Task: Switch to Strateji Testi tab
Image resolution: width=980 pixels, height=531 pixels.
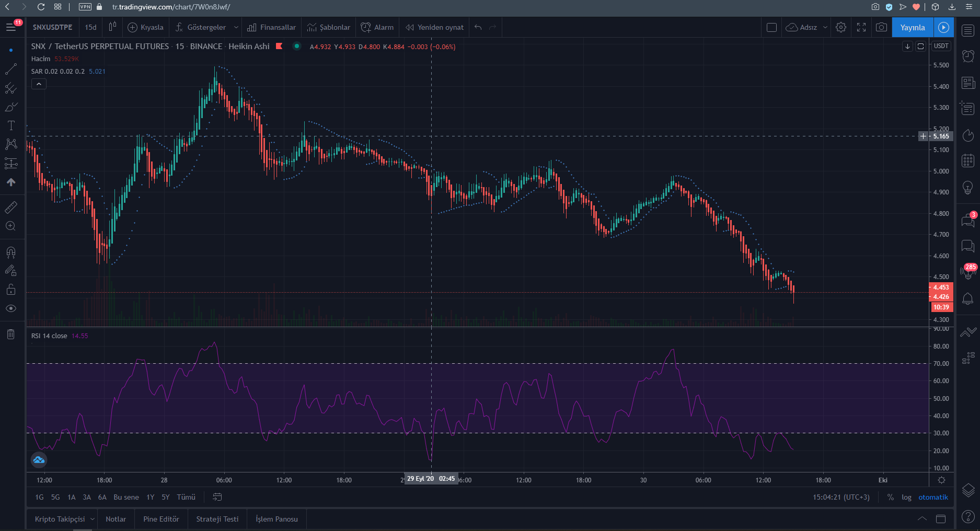Action: pyautogui.click(x=217, y=519)
